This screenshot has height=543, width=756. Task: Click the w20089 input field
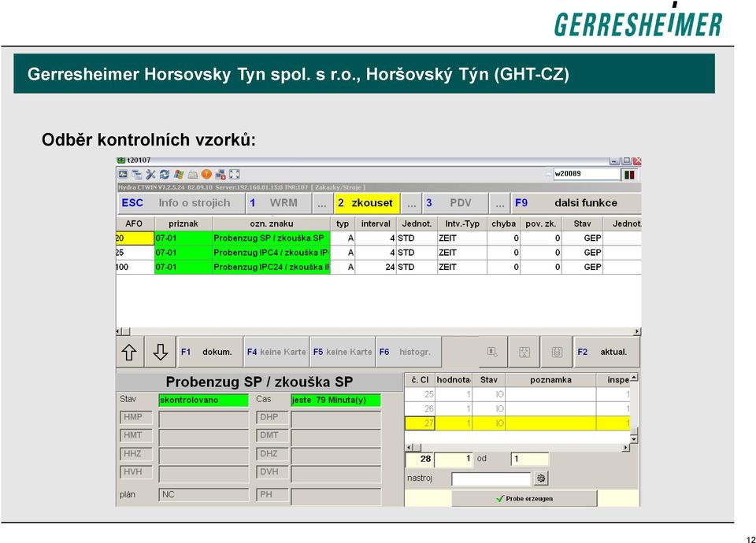click(x=586, y=174)
